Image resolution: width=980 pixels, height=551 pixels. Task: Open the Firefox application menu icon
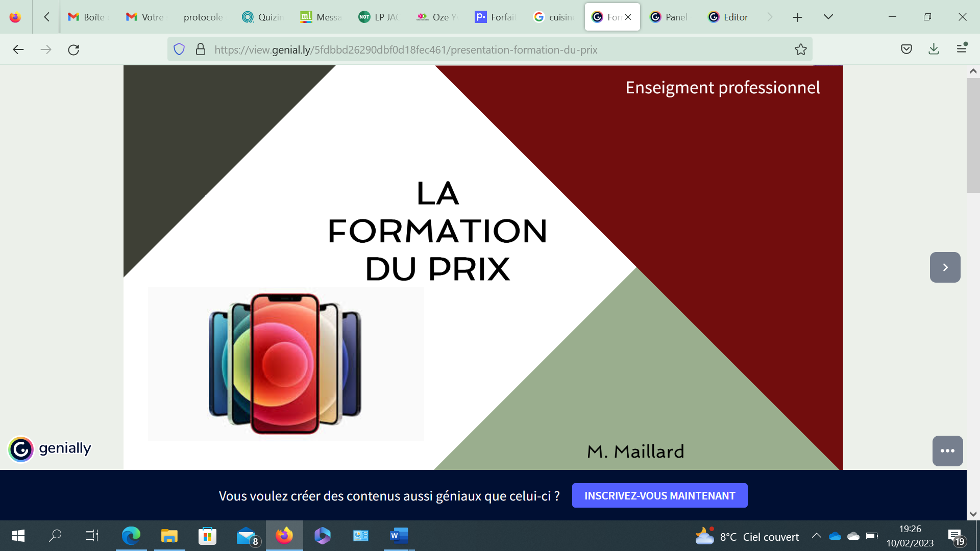click(963, 49)
